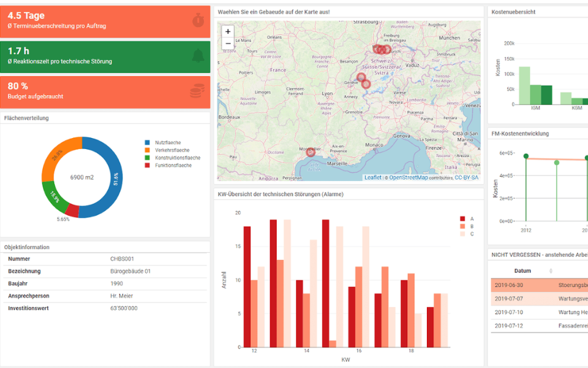Click the bell icon on the Reaktionszeit card
Screen dimensions: 588x368
pyautogui.click(x=198, y=56)
